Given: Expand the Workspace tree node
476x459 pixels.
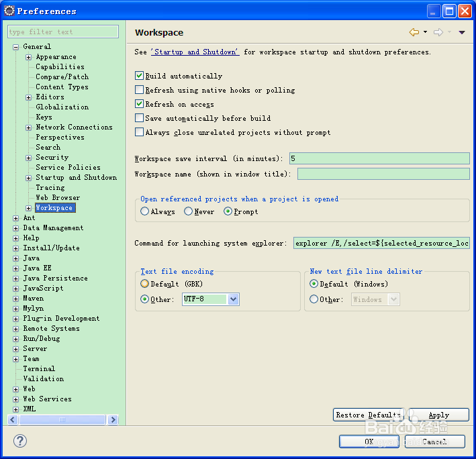Looking at the screenshot, I should click(29, 208).
